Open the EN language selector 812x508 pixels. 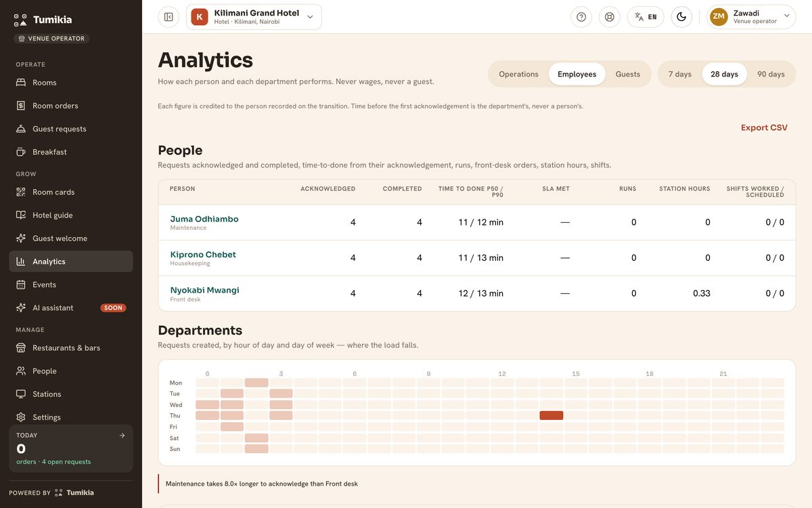(646, 17)
